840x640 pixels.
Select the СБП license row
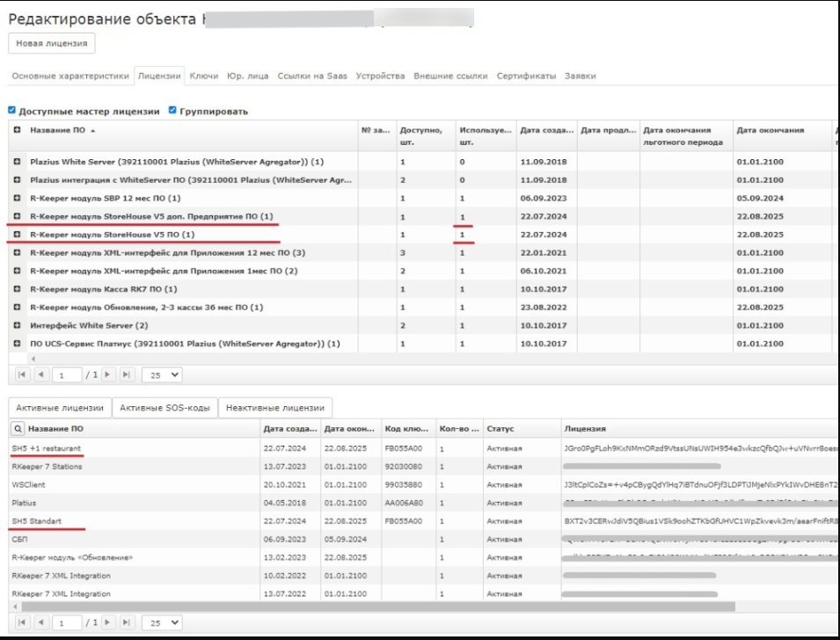[x=423, y=539]
